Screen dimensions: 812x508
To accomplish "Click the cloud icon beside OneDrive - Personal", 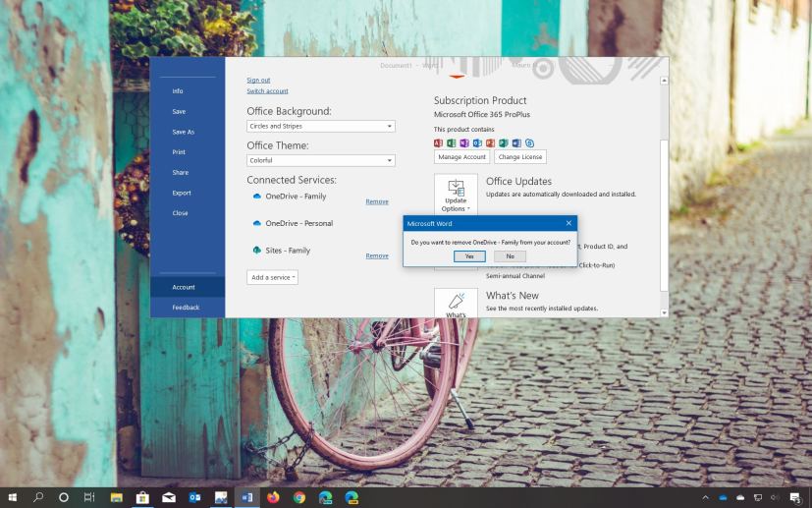I will click(x=257, y=223).
